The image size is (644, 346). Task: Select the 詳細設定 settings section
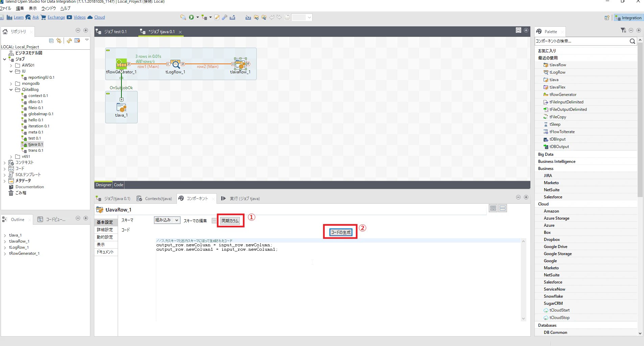tap(106, 230)
